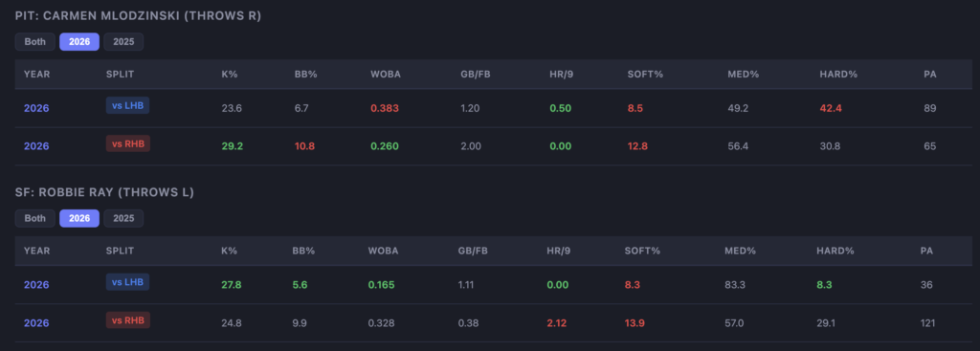Click HR/9 value 0.50

(560, 108)
